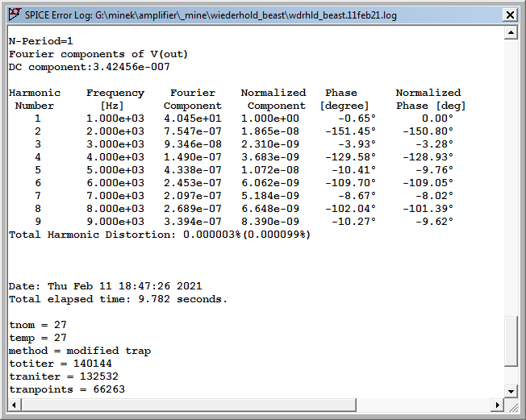This screenshot has width=526, height=420.
Task: Click the Total Harmonic Distortion line
Action: point(160,235)
